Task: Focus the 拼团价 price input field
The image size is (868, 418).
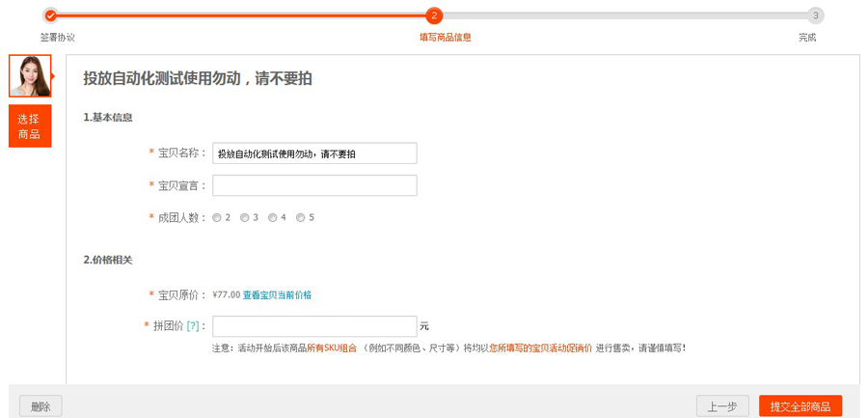Action: [314, 326]
